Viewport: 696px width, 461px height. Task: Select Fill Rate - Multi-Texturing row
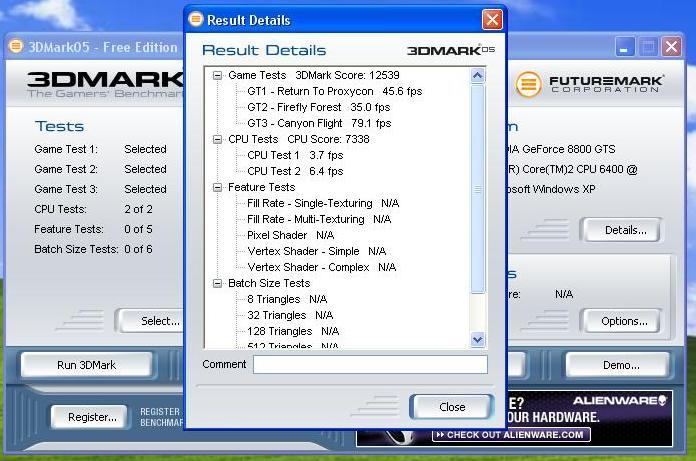(x=319, y=219)
